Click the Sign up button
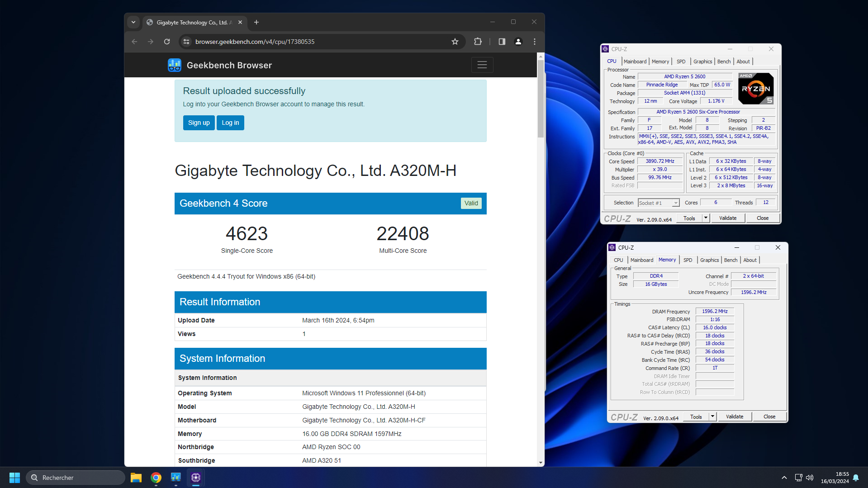Image resolution: width=868 pixels, height=488 pixels. pos(199,123)
